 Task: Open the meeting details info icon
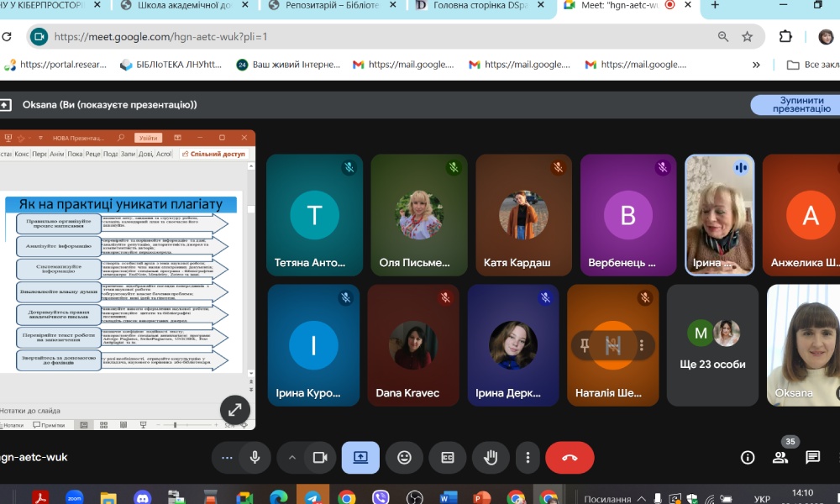[748, 458]
